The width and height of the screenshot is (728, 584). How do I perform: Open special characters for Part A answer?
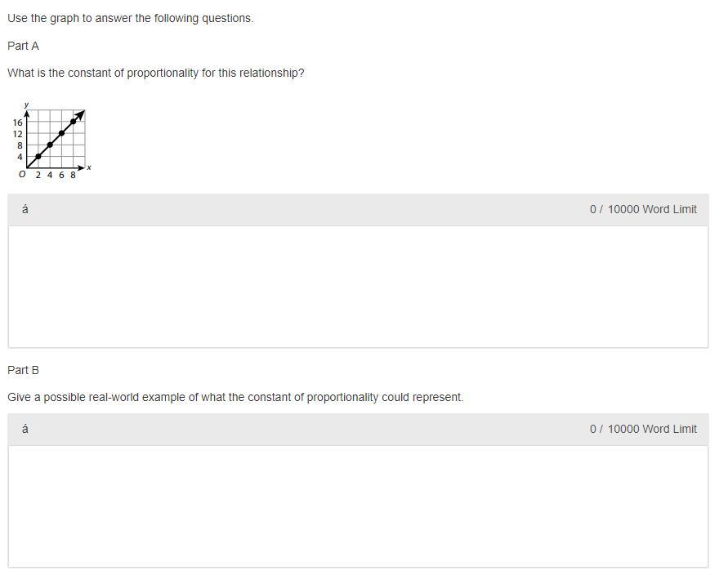[25, 209]
